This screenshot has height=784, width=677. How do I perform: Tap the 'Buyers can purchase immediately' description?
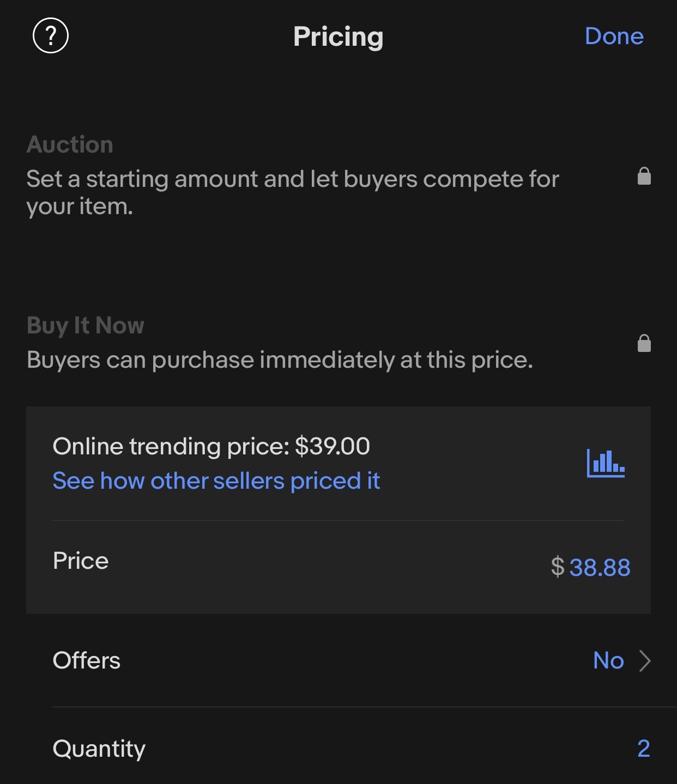(x=280, y=360)
